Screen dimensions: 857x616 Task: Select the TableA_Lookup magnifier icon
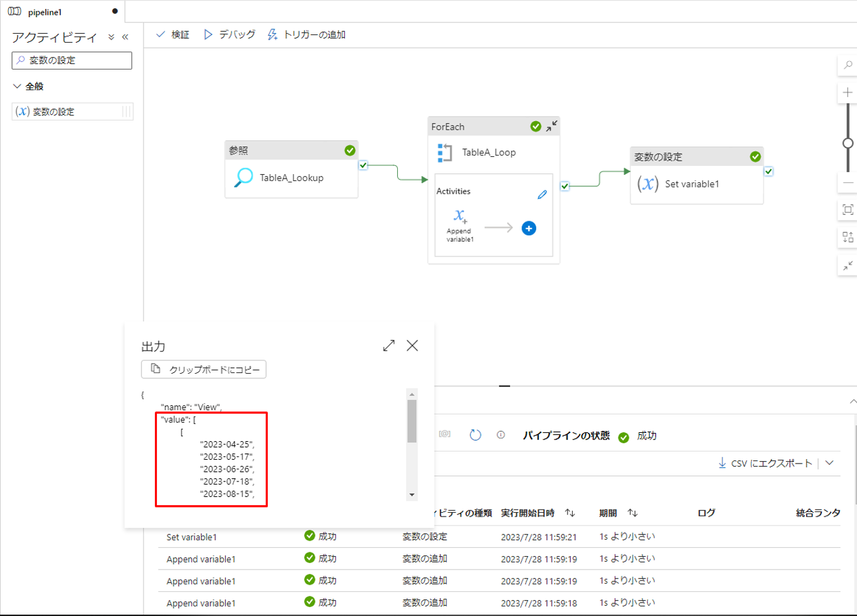[244, 177]
